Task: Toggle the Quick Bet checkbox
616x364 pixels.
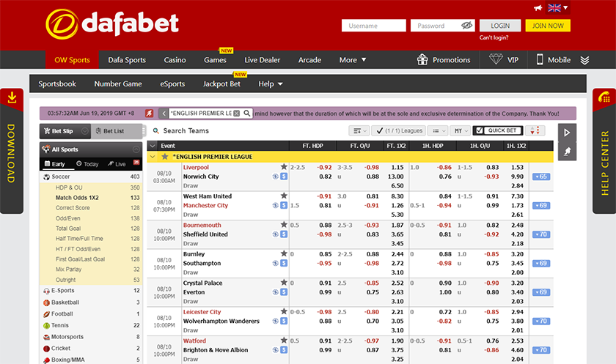Action: pos(479,131)
